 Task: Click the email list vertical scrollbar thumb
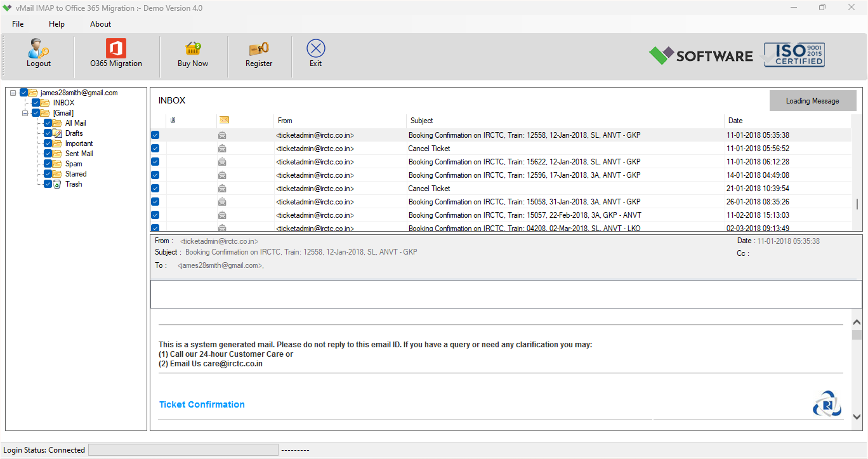tap(857, 204)
